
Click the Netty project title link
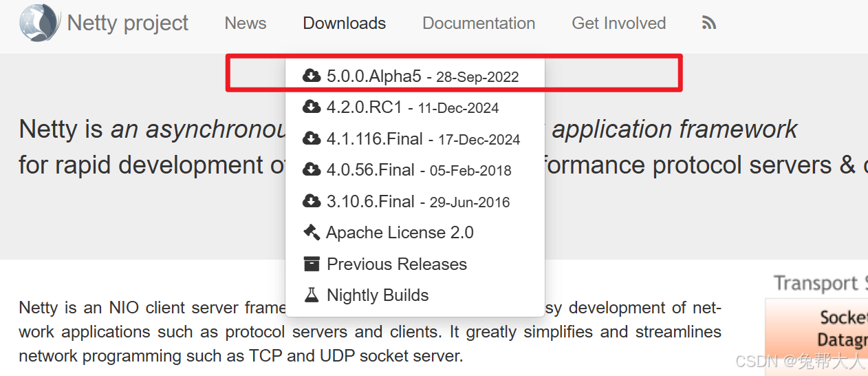pyautogui.click(x=128, y=23)
